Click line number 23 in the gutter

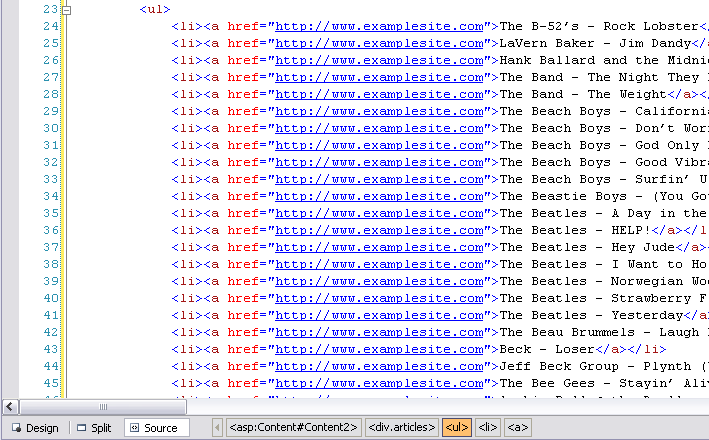(51, 9)
